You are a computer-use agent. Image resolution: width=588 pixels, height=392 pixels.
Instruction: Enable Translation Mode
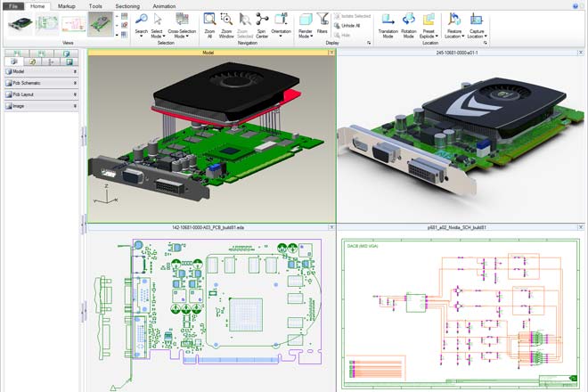(x=388, y=25)
